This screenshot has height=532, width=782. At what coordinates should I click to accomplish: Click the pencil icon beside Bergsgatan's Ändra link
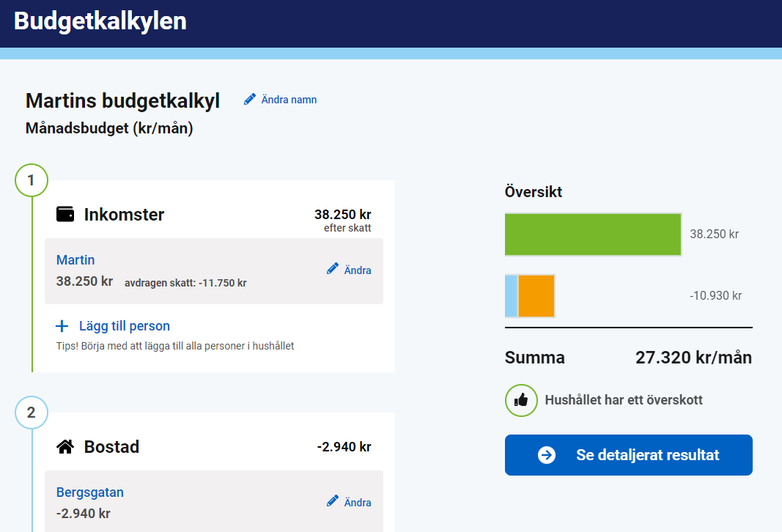333,501
